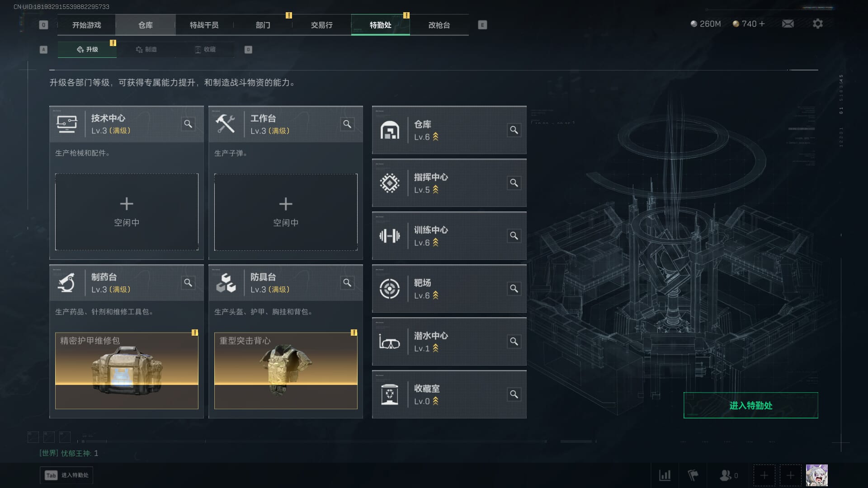Switch to the 改枪台 tab
The image size is (868, 488).
[439, 25]
